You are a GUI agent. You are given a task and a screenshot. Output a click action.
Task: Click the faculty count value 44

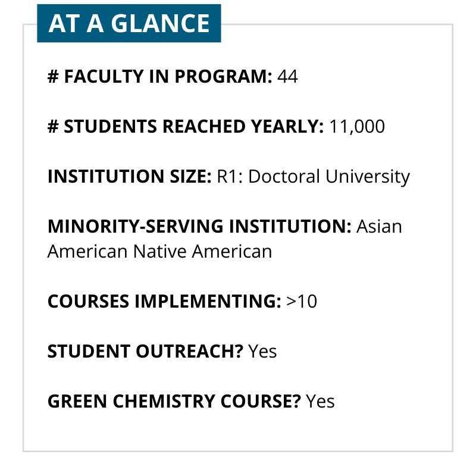click(287, 77)
